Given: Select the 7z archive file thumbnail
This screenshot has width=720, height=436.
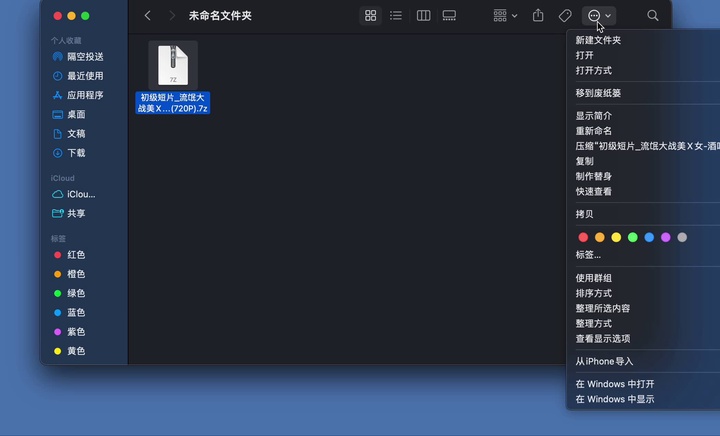Looking at the screenshot, I should pos(173,65).
